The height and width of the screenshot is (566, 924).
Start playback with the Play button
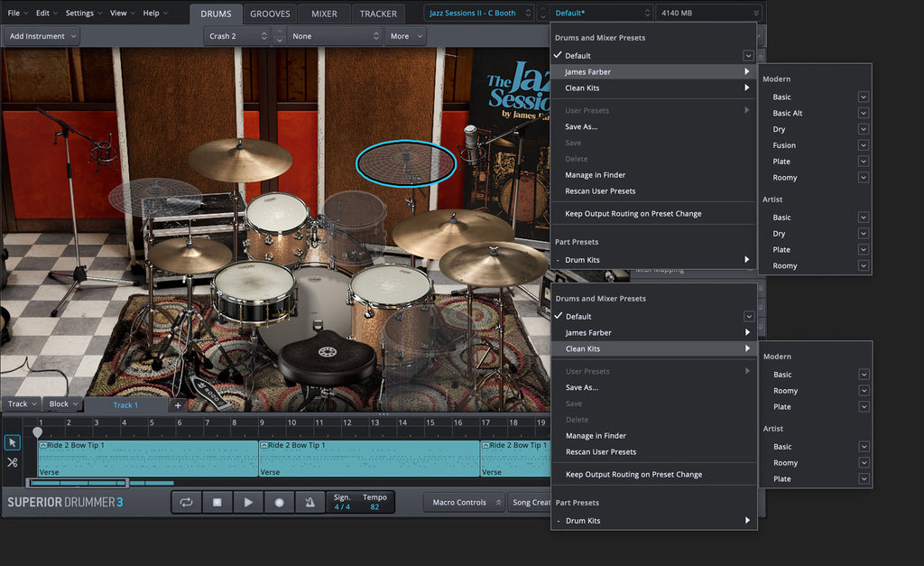pyautogui.click(x=248, y=502)
